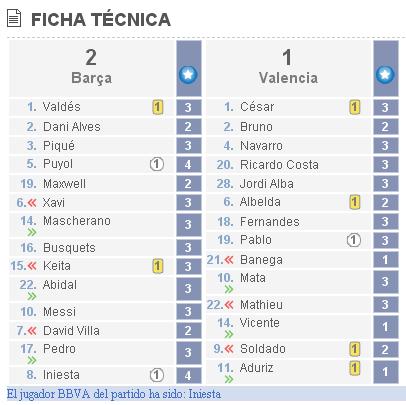Click the player name Messi
Viewport: 406px width, 405px height.
pyautogui.click(x=60, y=312)
